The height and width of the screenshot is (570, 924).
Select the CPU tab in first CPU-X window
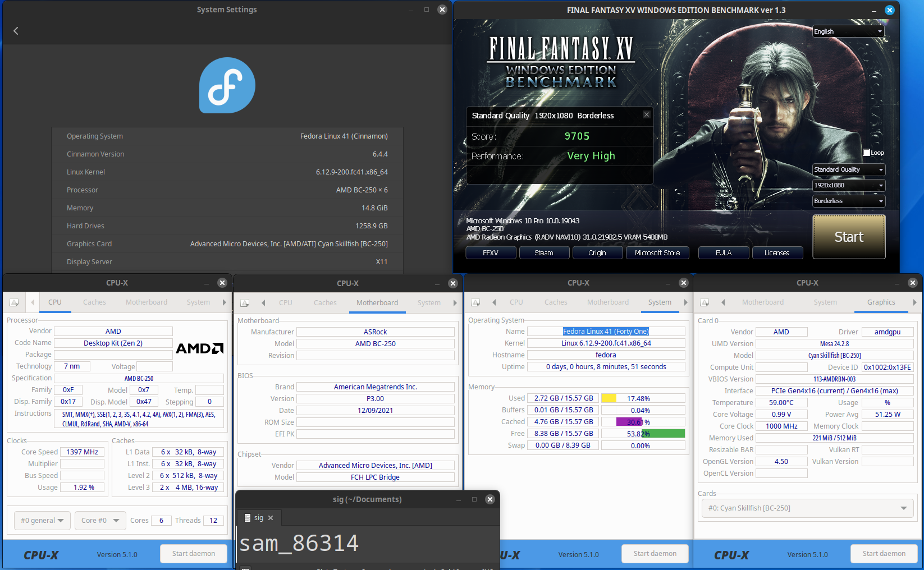(x=55, y=302)
